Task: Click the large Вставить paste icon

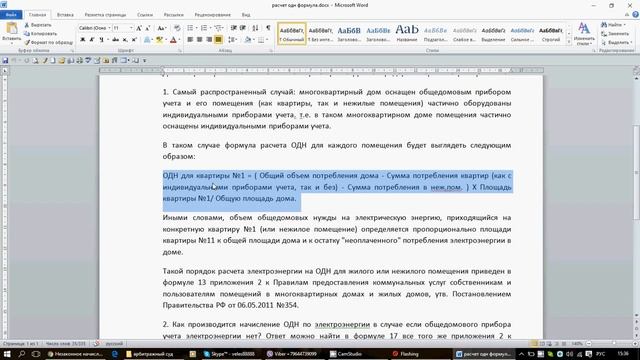Action: point(11,29)
